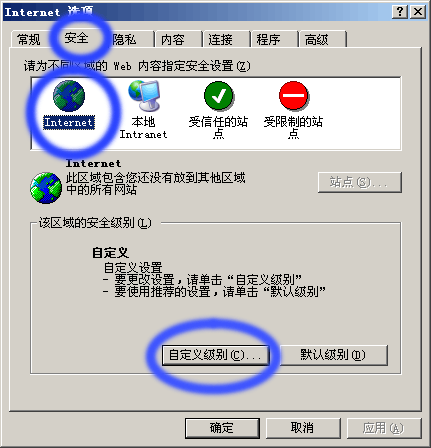Go to the 隐私 tab
431x448 pixels.
click(x=125, y=39)
